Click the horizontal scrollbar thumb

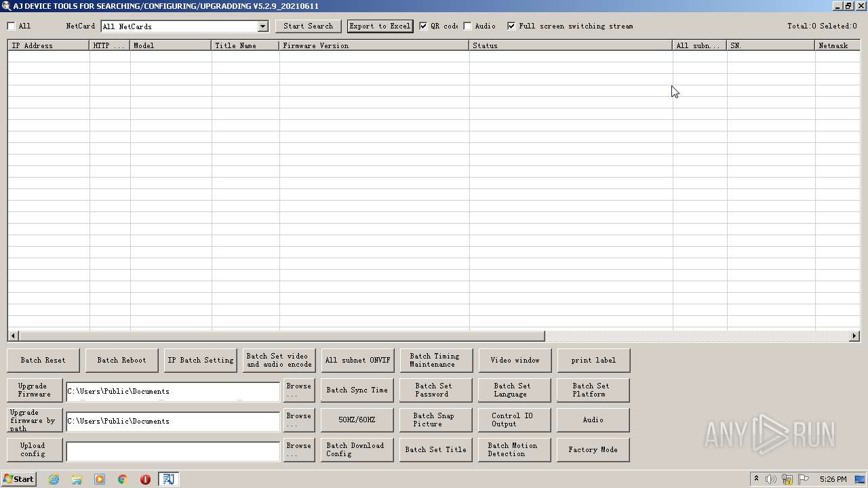pyautogui.click(x=281, y=335)
